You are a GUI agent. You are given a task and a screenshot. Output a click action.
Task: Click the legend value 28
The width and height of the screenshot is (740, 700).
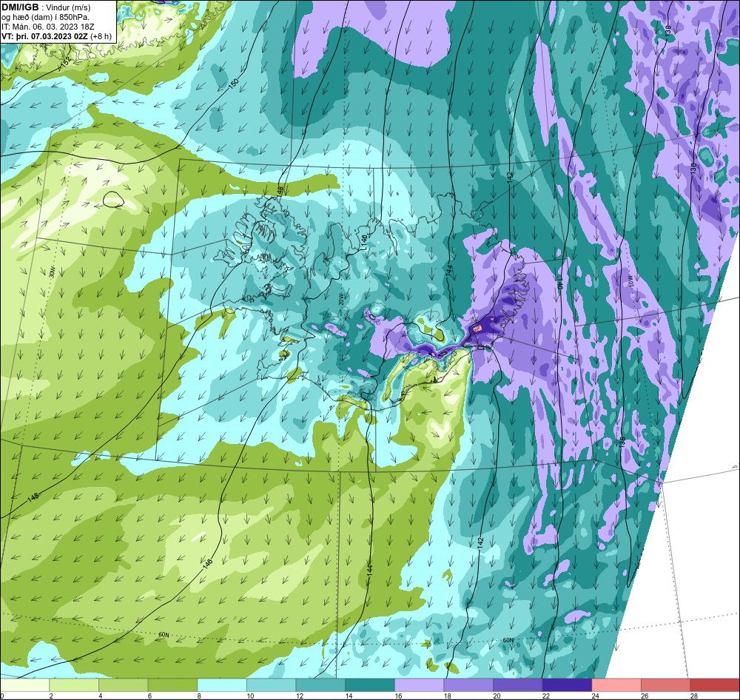[x=694, y=696]
